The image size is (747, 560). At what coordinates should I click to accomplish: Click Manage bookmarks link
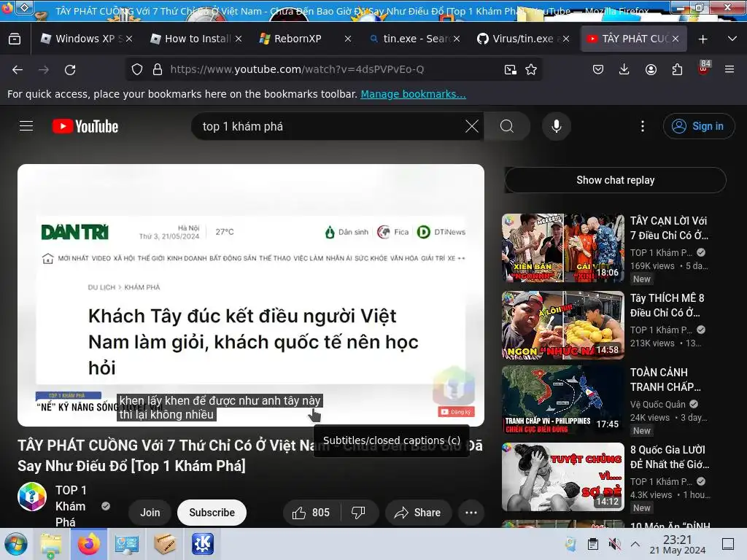413,94
